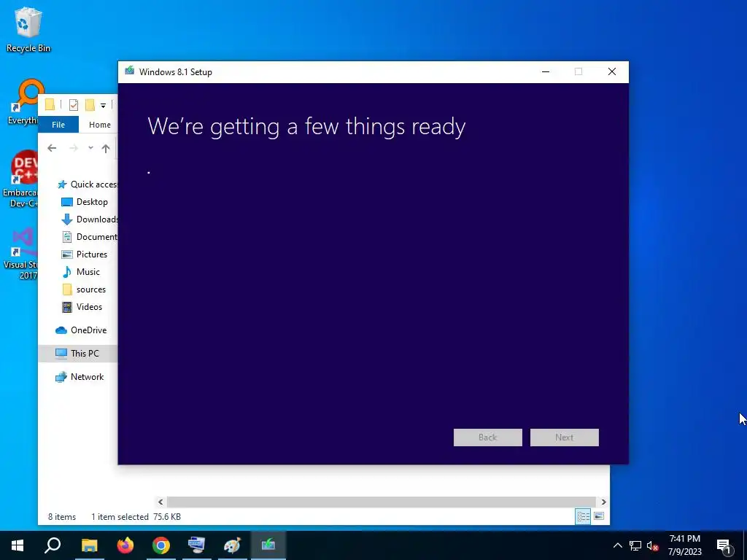Select Videos in the navigation pane
The width and height of the screenshot is (747, 560).
click(82, 307)
